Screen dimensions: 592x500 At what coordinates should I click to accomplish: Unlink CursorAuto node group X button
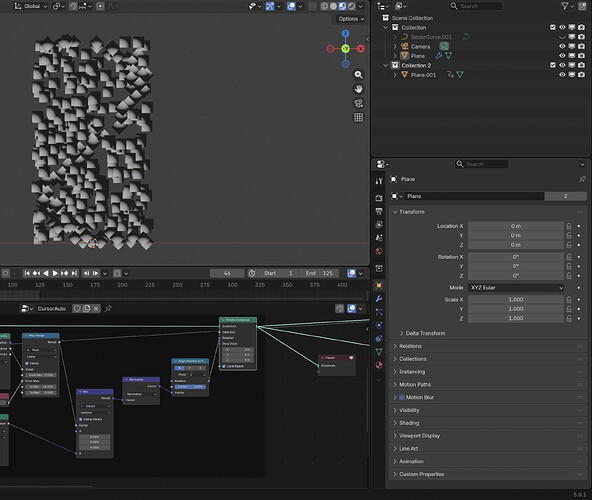pyautogui.click(x=96, y=309)
